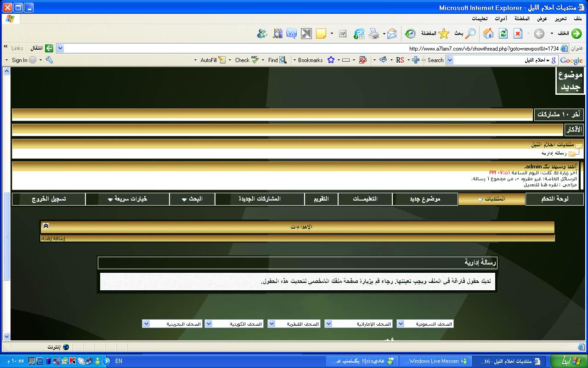Click the Windows Live Messenger taskbar button
588x368 pixels.
(x=434, y=361)
